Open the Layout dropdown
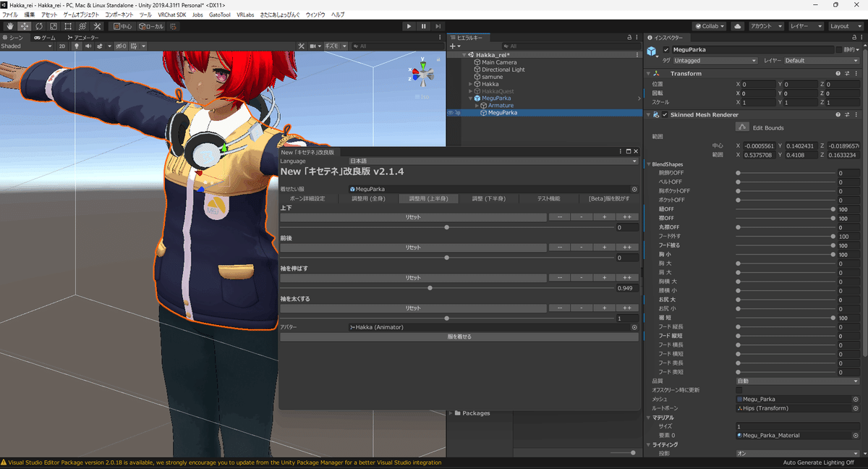The image size is (868, 469). click(846, 26)
